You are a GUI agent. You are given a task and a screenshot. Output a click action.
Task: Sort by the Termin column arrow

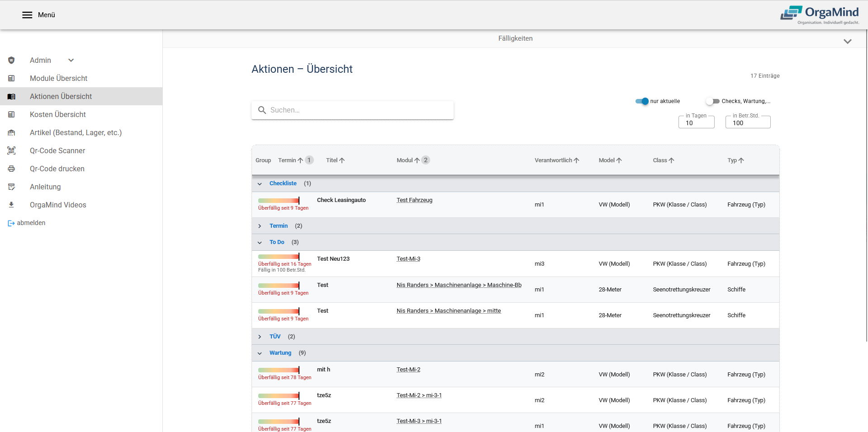pos(300,160)
